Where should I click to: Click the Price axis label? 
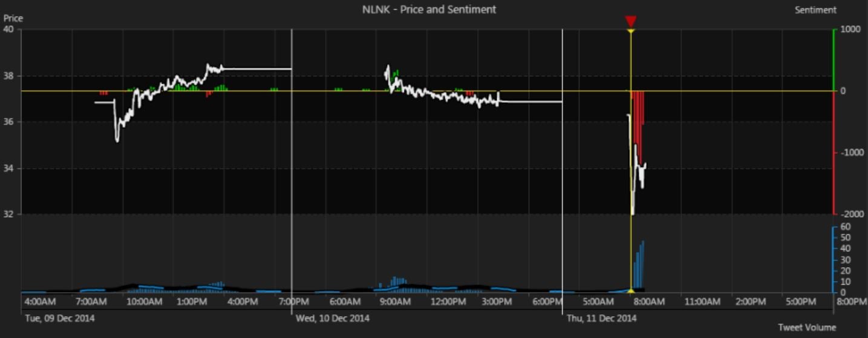13,18
